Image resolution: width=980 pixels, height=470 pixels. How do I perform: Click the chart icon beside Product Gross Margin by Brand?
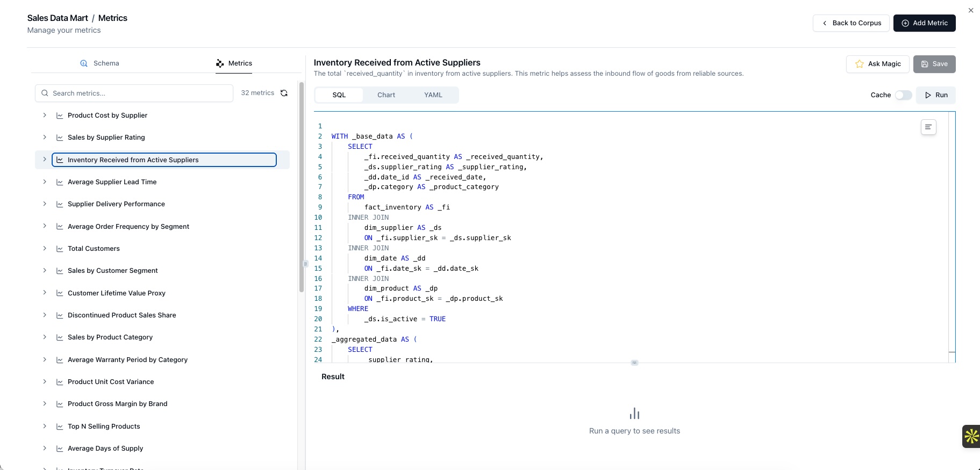[60, 404]
